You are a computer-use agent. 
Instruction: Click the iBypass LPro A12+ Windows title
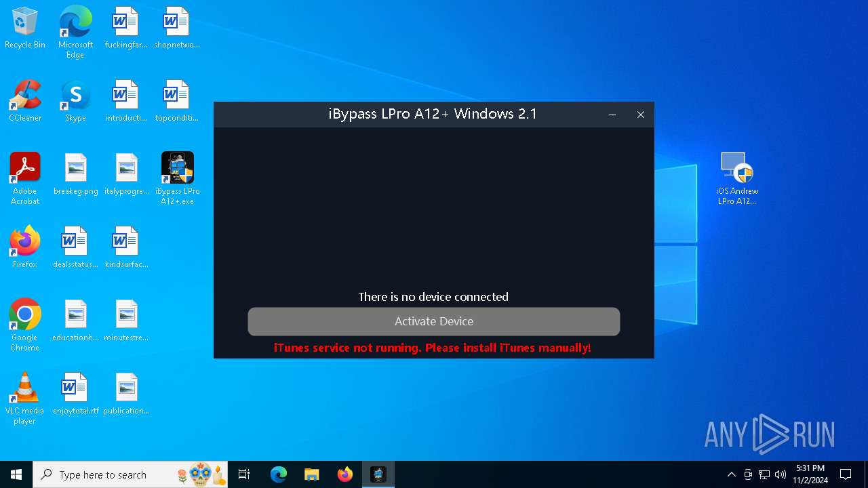(433, 114)
